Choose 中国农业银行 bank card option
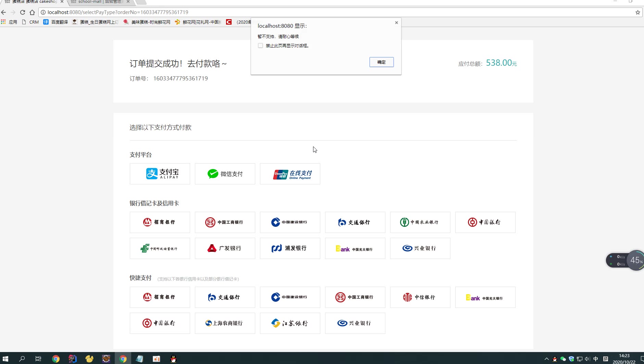Image resolution: width=644 pixels, height=364 pixels. coord(420,222)
